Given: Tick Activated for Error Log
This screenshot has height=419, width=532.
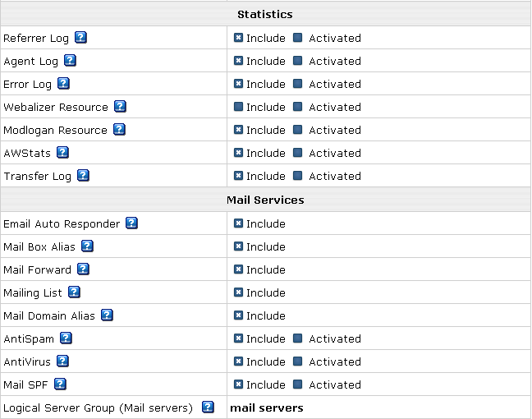Looking at the screenshot, I should 297,84.
